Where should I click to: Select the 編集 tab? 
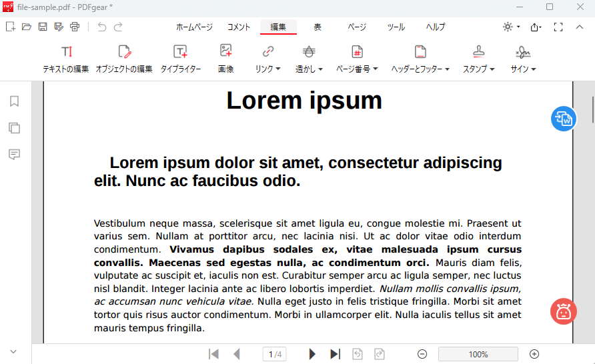[278, 27]
